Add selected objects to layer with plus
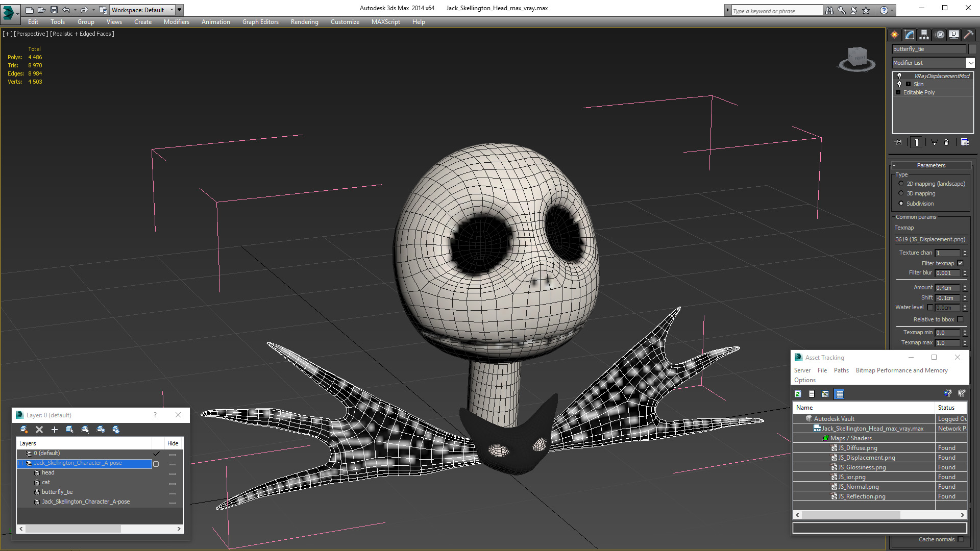980x551 pixels. (x=55, y=430)
